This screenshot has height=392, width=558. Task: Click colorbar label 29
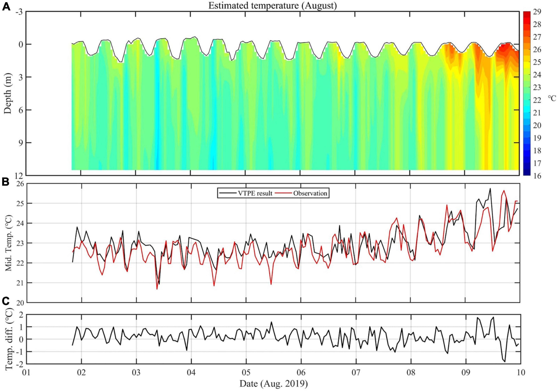click(537, 12)
